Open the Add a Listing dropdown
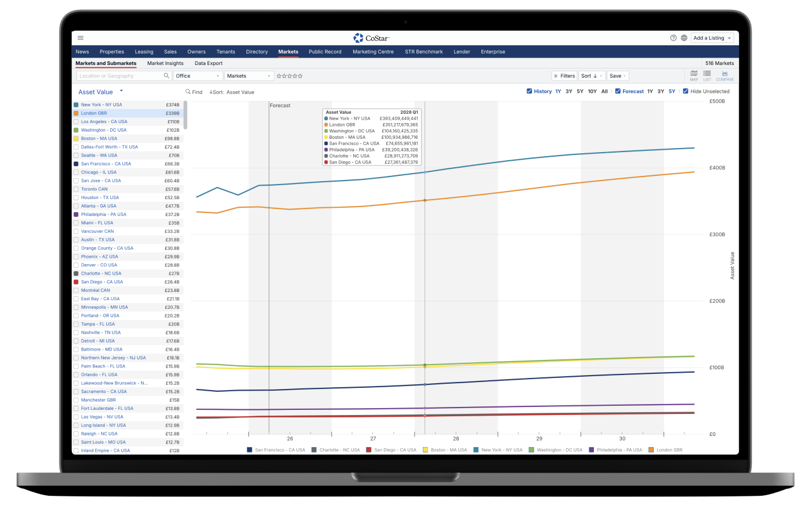Viewport: 812px width, 519px height. (x=712, y=38)
